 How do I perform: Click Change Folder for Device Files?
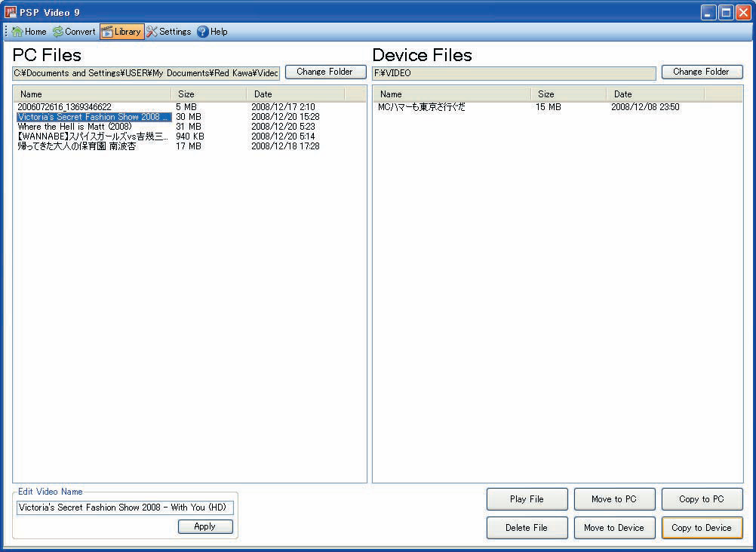point(702,72)
